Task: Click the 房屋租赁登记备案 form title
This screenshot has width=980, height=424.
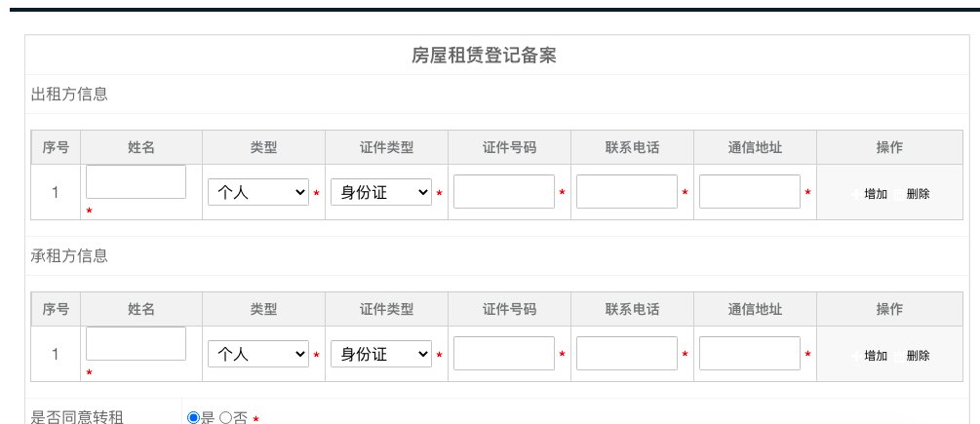Action: point(484,56)
